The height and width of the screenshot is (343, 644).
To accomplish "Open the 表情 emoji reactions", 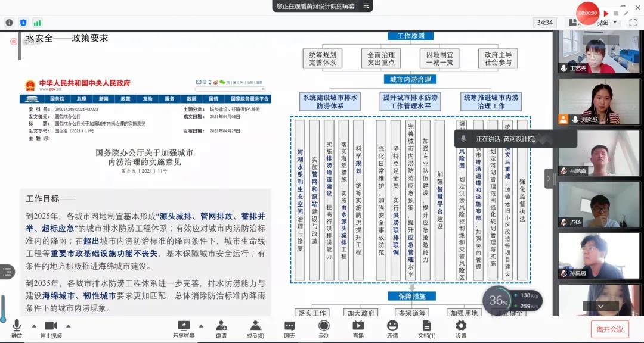I will [x=392, y=329].
